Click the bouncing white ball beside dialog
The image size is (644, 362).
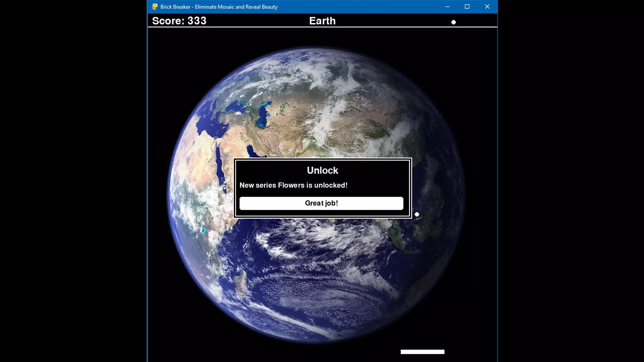417,214
